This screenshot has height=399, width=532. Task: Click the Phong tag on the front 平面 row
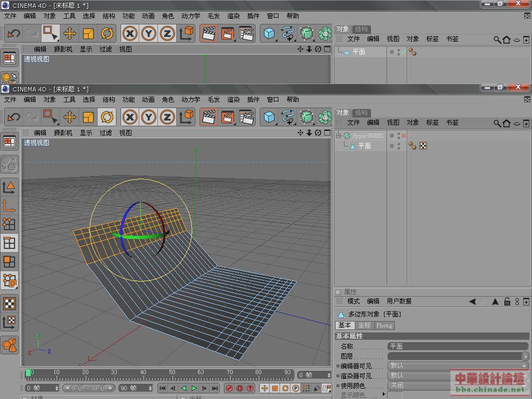[413, 146]
